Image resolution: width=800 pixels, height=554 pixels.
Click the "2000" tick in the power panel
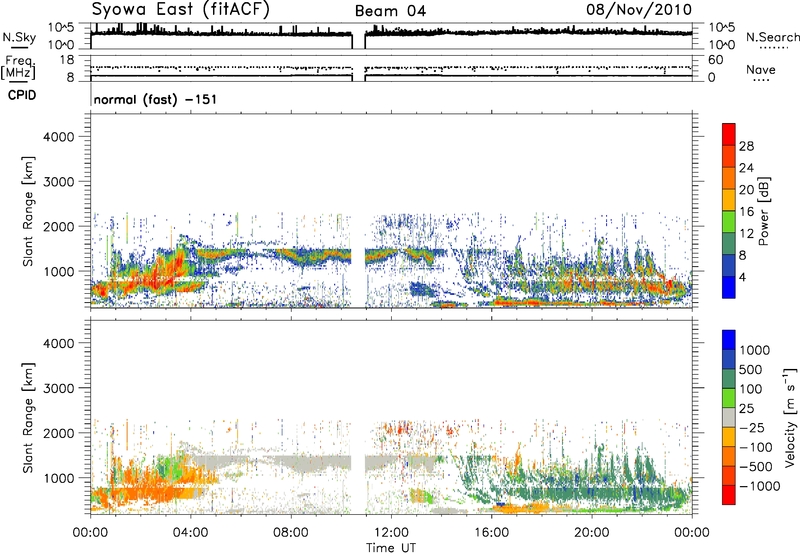click(x=59, y=226)
